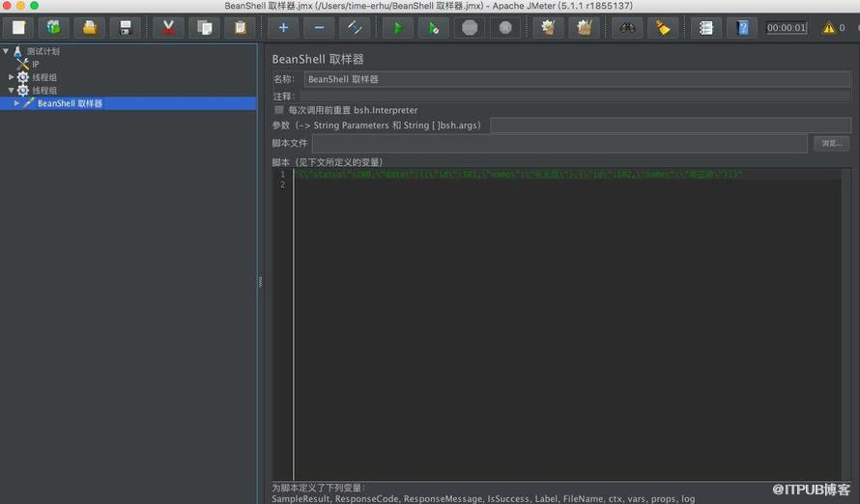Open the Templates toolbar icon
The image size is (860, 504).
[54, 28]
